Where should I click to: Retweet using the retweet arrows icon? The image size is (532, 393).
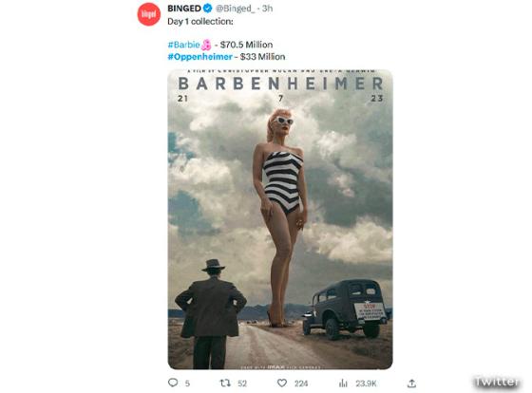point(225,384)
